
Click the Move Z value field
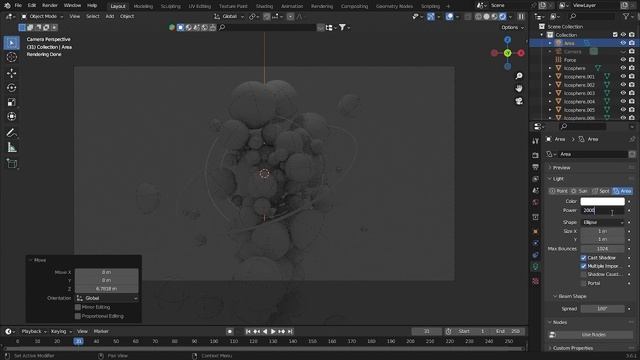click(107, 289)
